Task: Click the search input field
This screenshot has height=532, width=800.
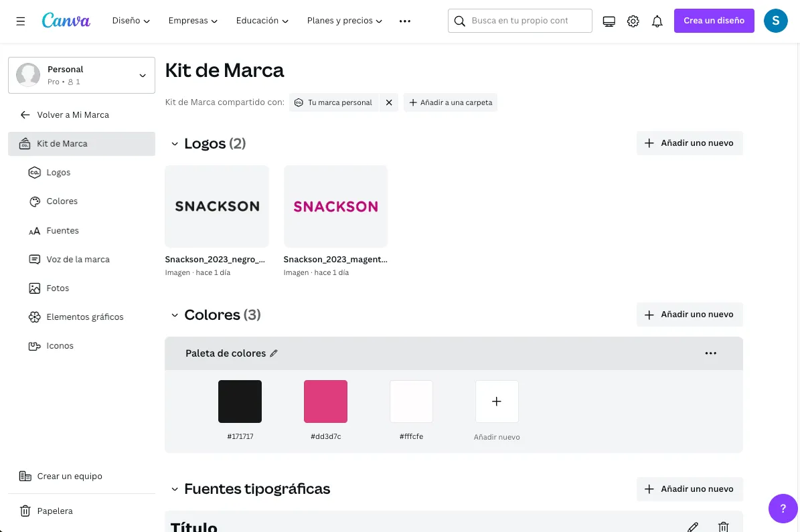Action: click(x=520, y=21)
